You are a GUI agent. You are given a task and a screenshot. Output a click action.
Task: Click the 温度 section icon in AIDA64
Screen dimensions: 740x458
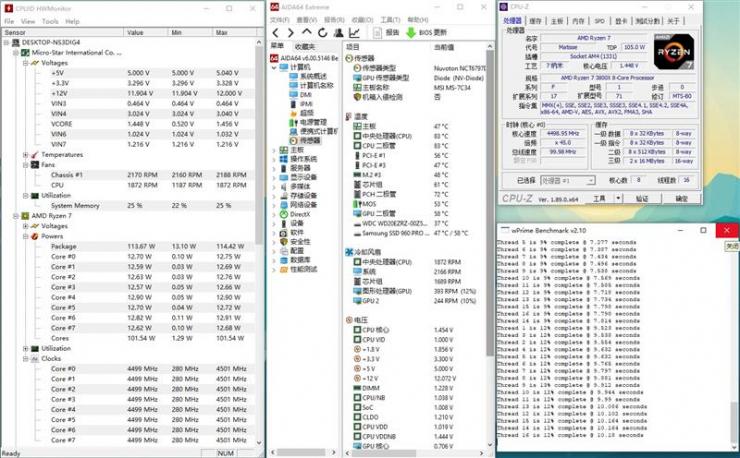(x=349, y=116)
